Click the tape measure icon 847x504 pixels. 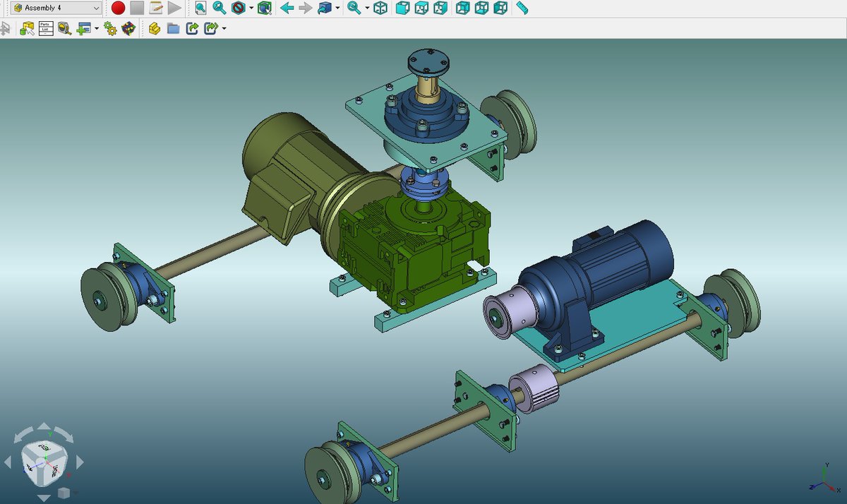coord(64,29)
